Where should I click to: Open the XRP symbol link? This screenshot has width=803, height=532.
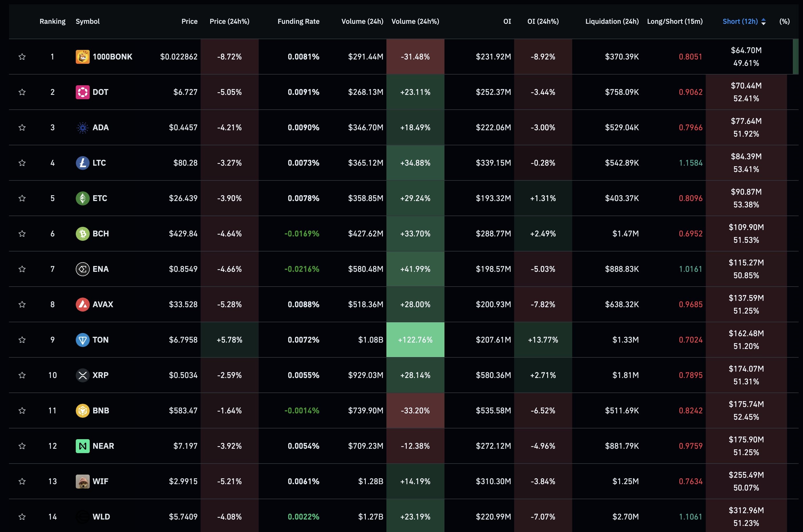tap(100, 375)
